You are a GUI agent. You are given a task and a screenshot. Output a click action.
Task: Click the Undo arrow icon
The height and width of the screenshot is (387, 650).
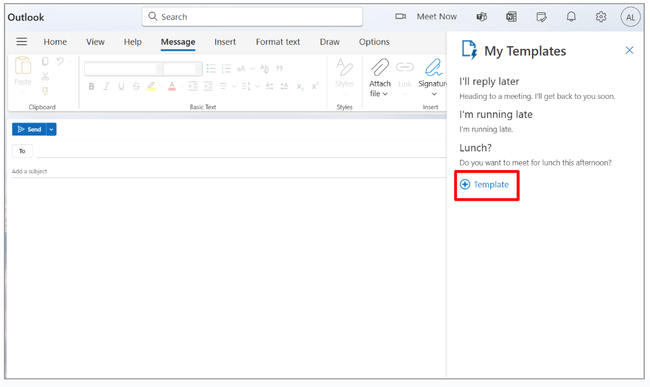tap(61, 61)
